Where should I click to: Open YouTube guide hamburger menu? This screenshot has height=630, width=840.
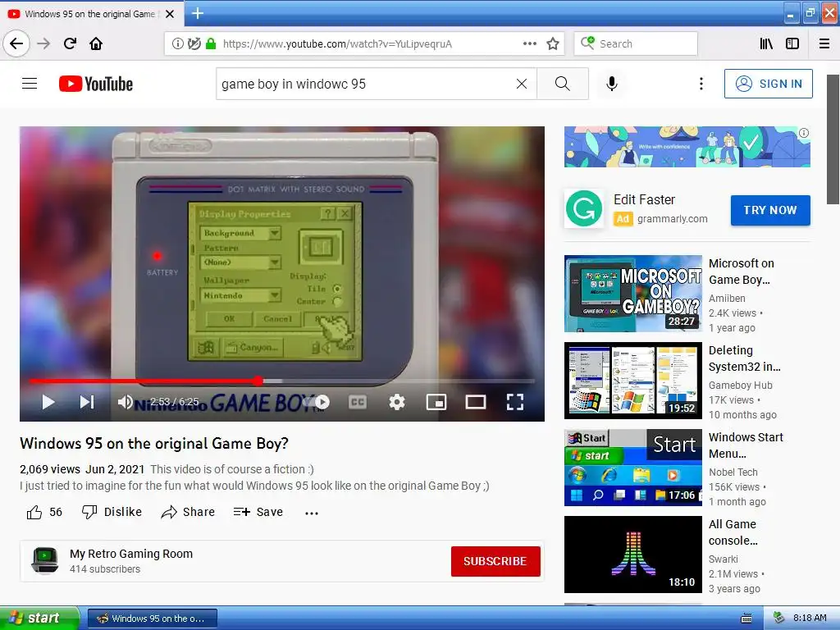(30, 84)
